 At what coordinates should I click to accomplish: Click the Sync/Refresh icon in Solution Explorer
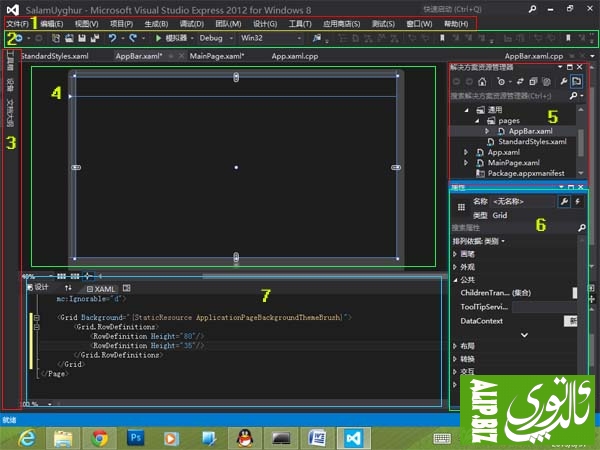click(x=520, y=82)
